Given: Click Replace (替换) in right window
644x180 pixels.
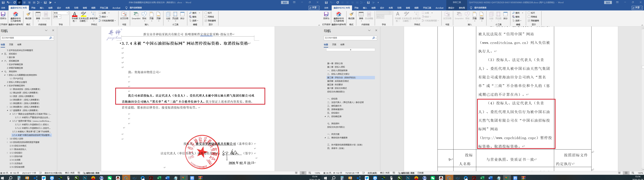Looking at the screenshot, I should pos(516,17).
